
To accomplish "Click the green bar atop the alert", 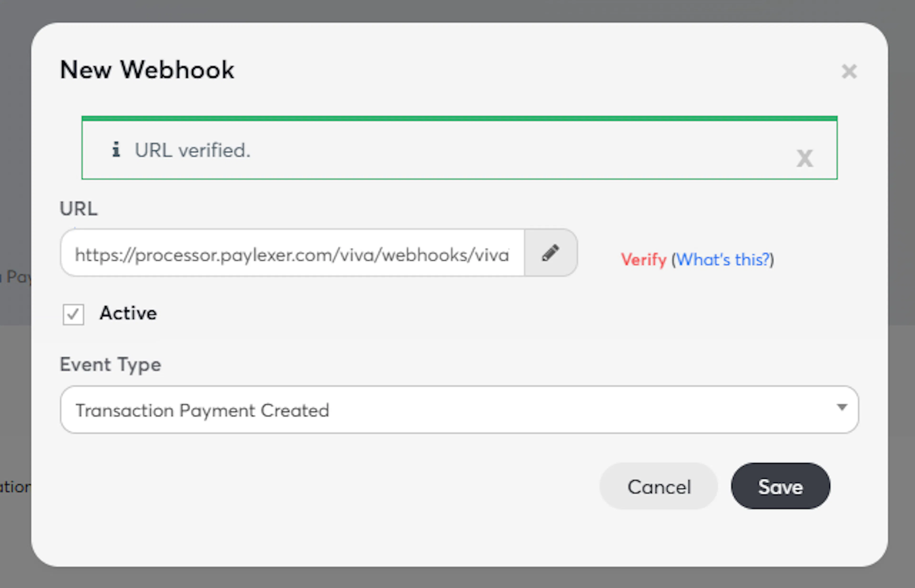I will pyautogui.click(x=459, y=118).
